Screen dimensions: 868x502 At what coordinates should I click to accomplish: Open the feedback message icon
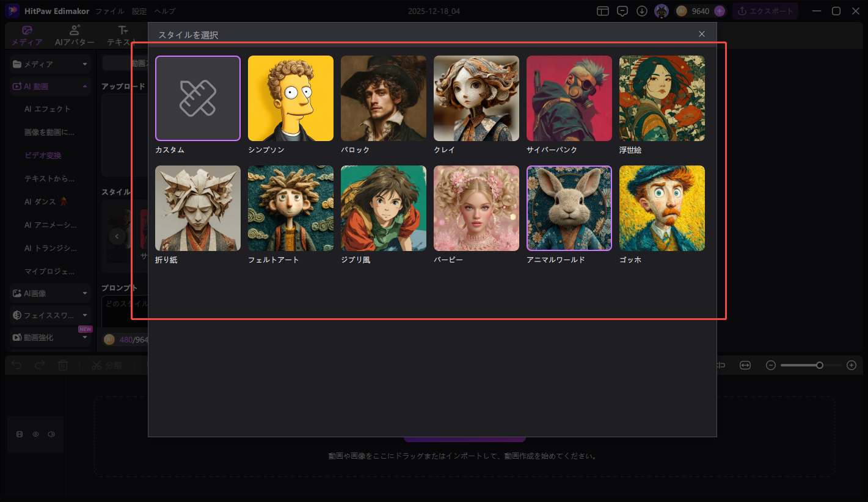[x=622, y=11]
